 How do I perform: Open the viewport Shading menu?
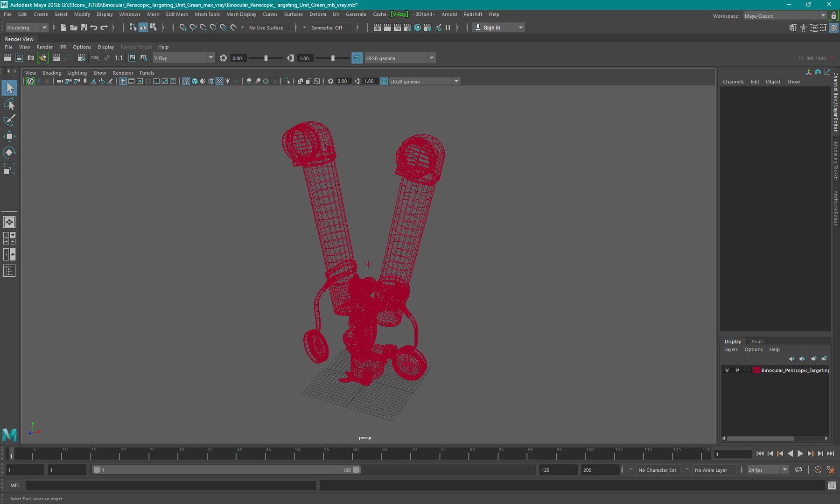[x=52, y=73]
